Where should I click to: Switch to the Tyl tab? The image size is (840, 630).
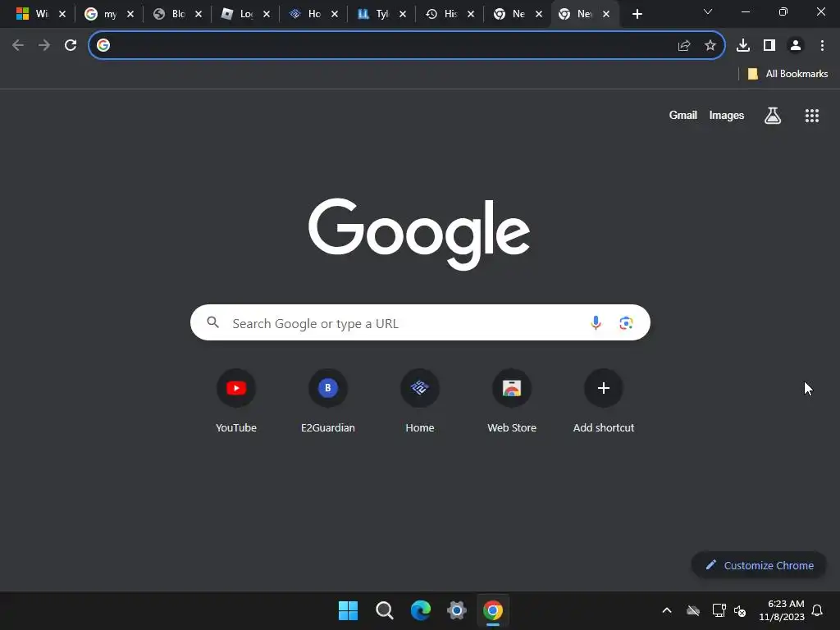(x=373, y=14)
